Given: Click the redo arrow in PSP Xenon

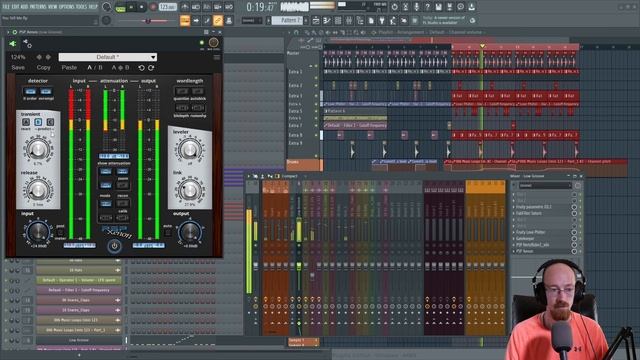Looking at the screenshot, I should 151,67.
